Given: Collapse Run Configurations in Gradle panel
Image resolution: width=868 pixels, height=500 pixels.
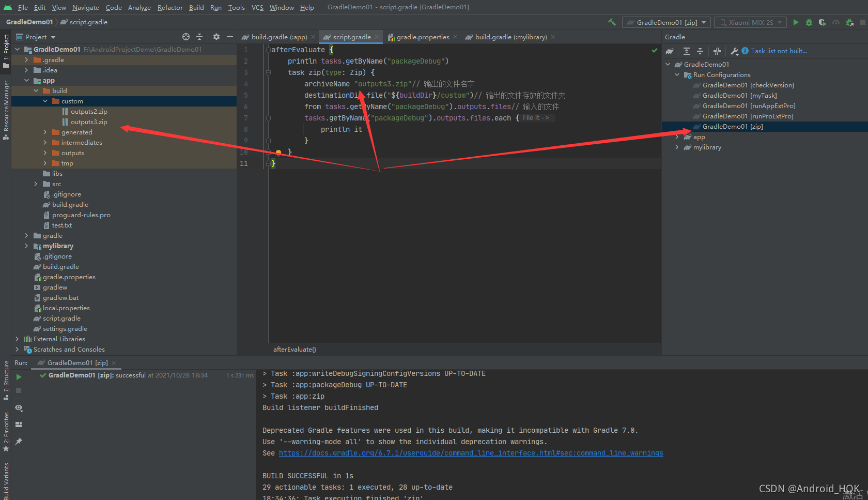Looking at the screenshot, I should coord(677,75).
